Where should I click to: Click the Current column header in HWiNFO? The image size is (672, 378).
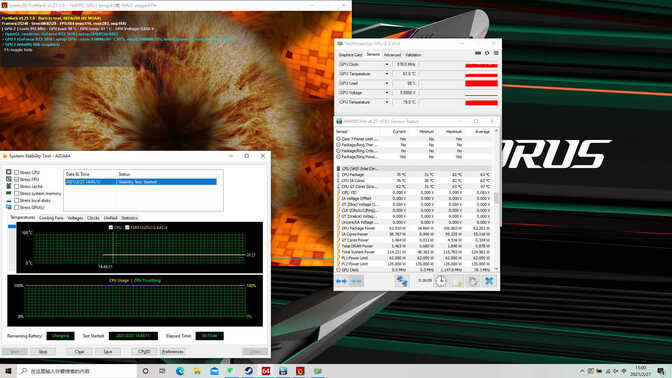399,132
